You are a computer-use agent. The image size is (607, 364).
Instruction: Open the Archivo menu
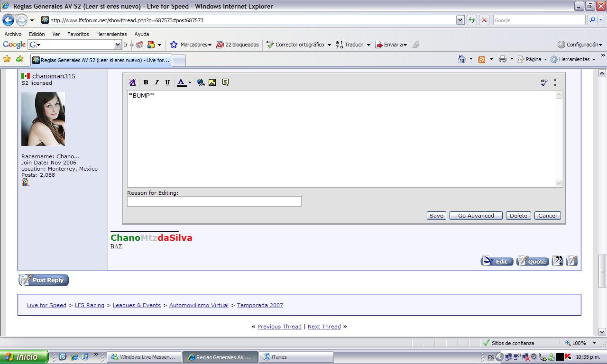tap(13, 34)
